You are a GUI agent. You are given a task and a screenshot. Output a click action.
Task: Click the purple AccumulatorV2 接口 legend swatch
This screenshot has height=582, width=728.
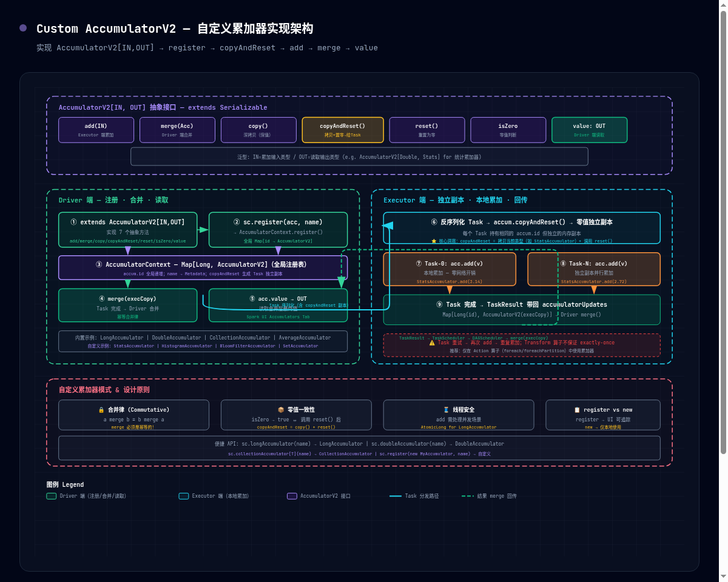(292, 496)
